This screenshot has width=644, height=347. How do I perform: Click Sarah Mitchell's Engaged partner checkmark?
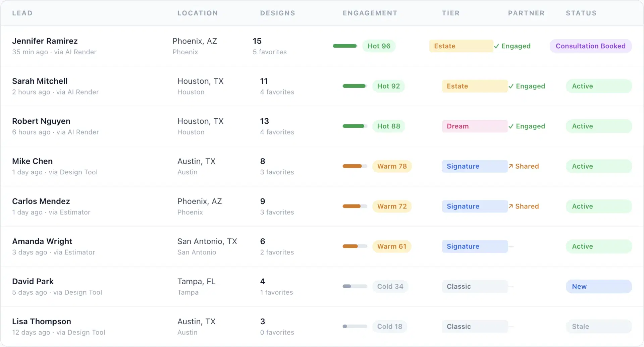tap(511, 86)
